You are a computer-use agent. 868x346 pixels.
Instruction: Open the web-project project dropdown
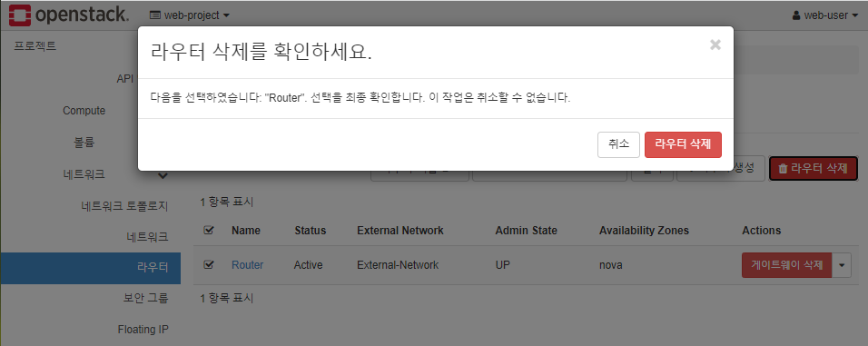[190, 15]
